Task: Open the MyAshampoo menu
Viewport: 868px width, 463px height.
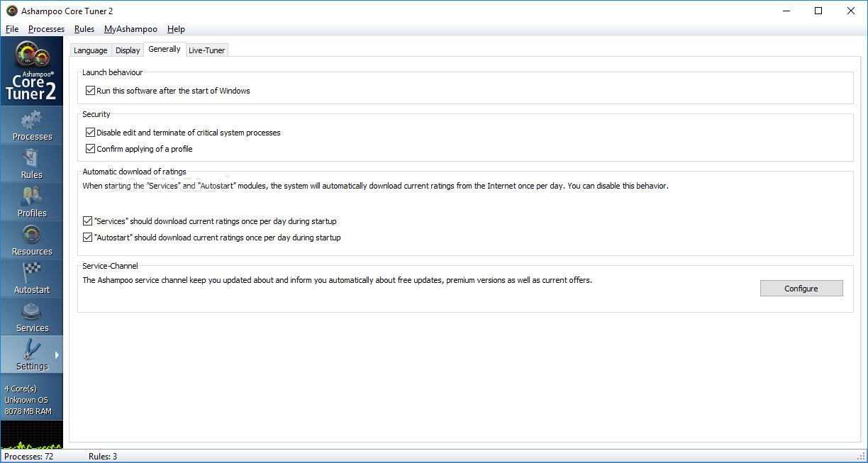Action: tap(130, 29)
